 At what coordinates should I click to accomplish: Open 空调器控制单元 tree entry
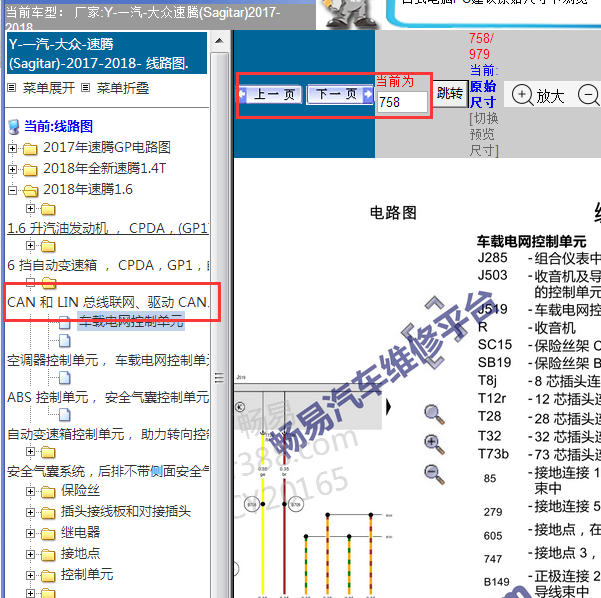click(108, 360)
